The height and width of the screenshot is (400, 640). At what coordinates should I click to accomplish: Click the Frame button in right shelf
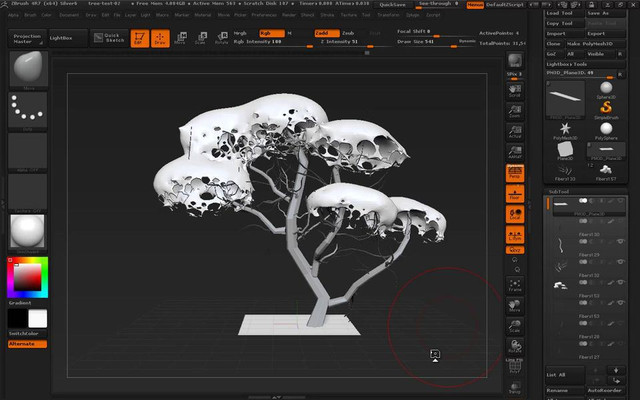515,284
